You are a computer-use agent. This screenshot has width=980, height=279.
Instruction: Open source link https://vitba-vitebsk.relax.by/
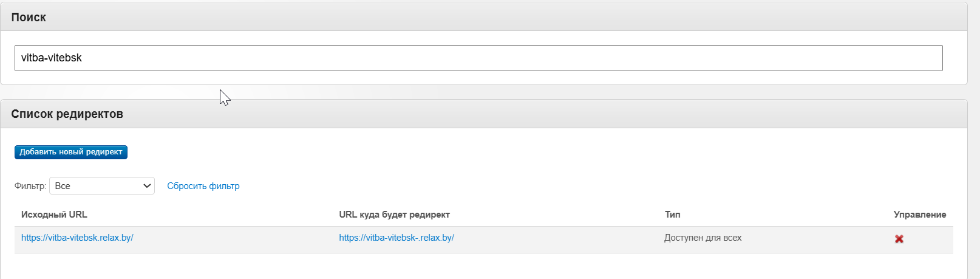pos(77,238)
